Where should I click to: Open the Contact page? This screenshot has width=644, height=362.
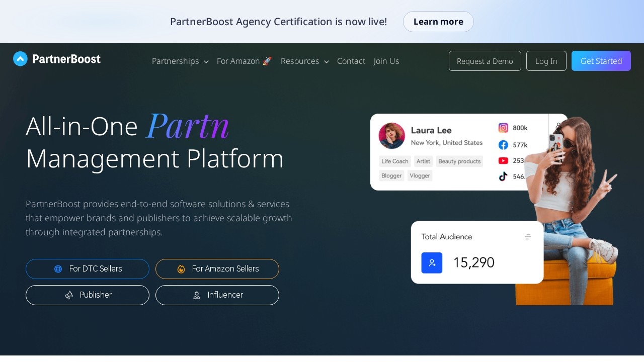[351, 61]
